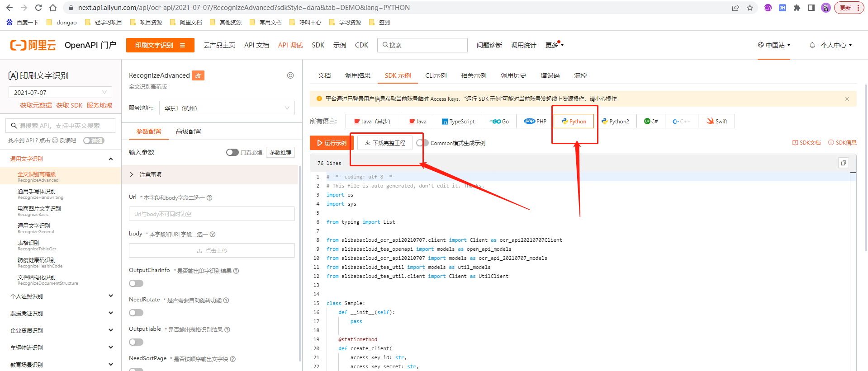Switch to the 高级配置 tab
This screenshot has width=868, height=371.
tap(189, 131)
